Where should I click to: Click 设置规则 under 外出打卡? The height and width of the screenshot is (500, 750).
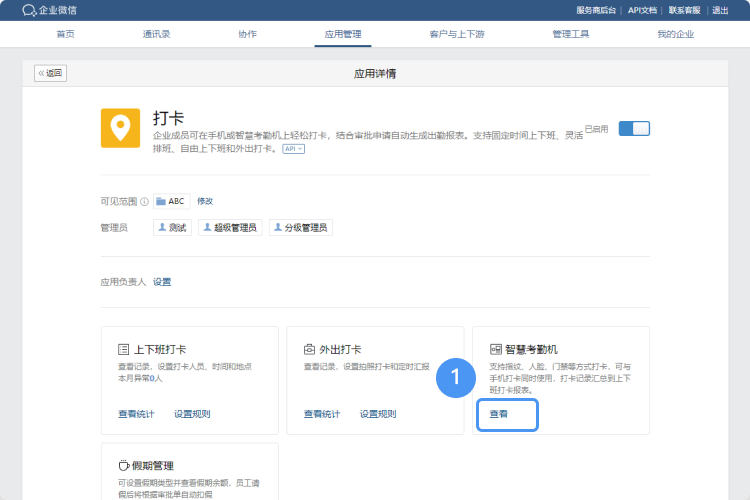378,414
